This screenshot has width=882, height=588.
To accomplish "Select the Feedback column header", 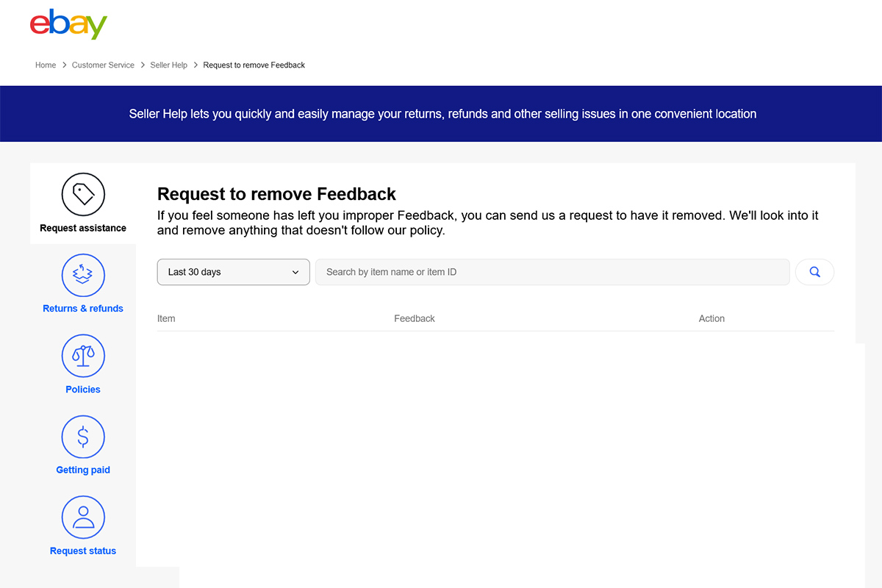I will point(415,318).
